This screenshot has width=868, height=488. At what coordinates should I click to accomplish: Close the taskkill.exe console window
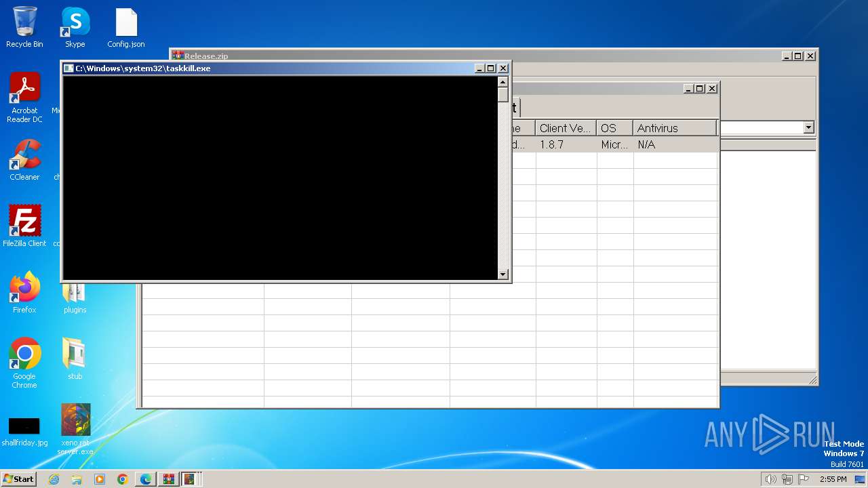point(503,68)
